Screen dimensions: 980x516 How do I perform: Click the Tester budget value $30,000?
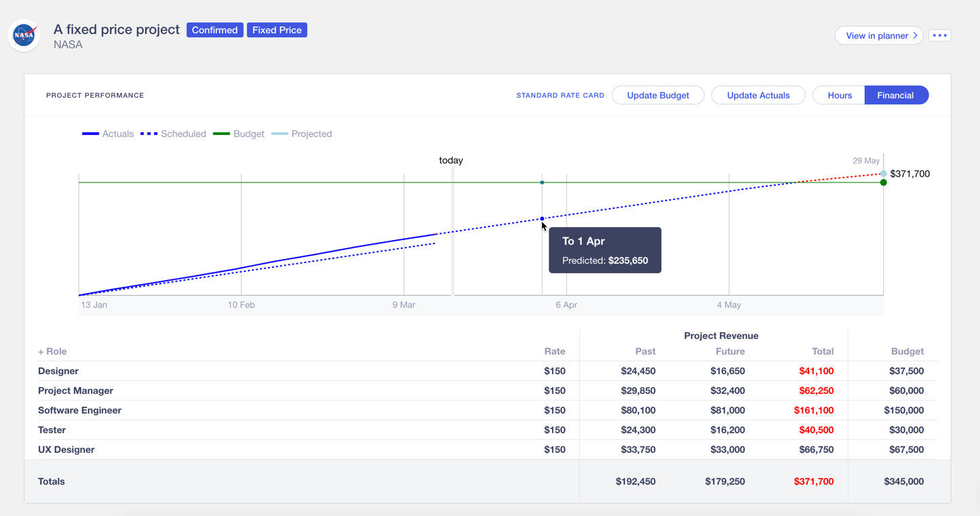[x=906, y=430]
